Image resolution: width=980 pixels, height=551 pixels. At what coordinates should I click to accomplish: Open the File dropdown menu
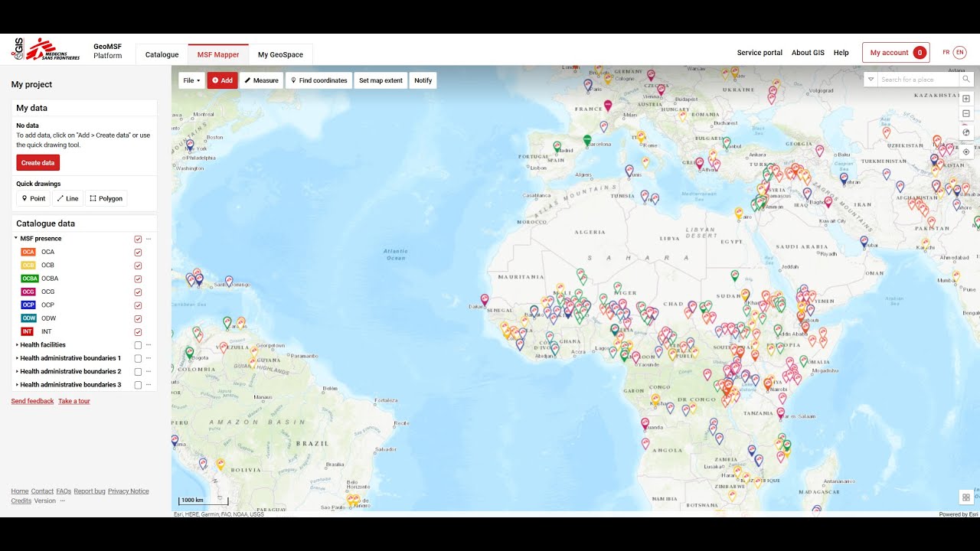pyautogui.click(x=191, y=80)
